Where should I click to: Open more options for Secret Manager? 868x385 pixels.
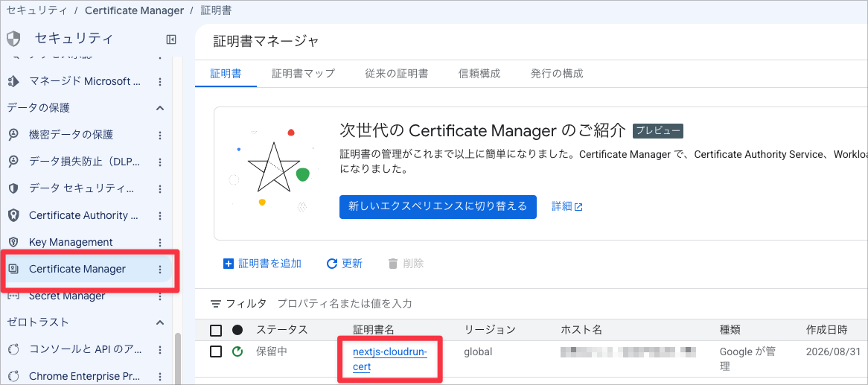point(160,296)
